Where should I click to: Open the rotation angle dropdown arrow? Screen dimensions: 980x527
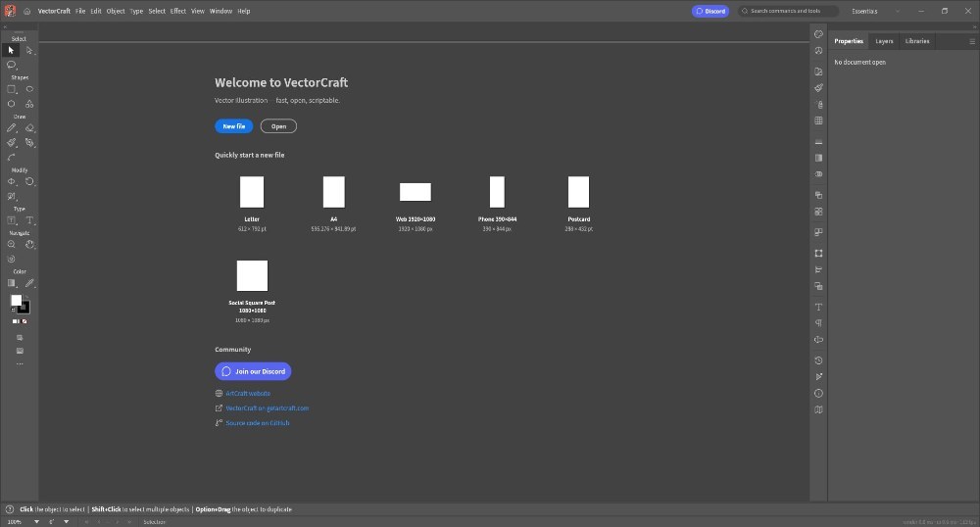[x=67, y=522]
